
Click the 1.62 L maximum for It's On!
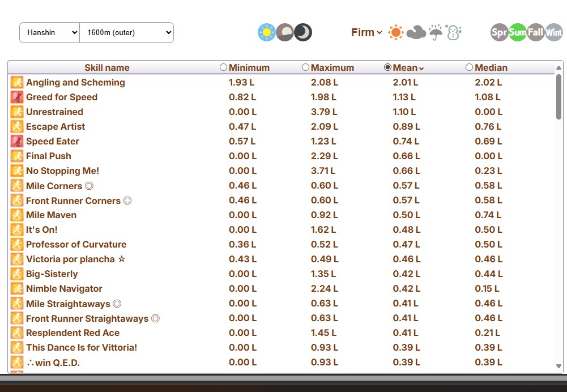tap(323, 229)
